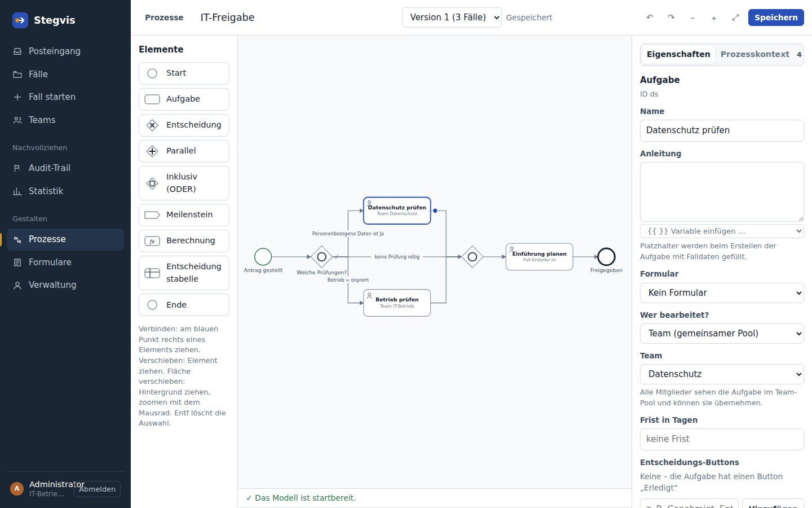The width and height of the screenshot is (812, 508).
Task: Zoom out with the minus icon
Action: (692, 17)
